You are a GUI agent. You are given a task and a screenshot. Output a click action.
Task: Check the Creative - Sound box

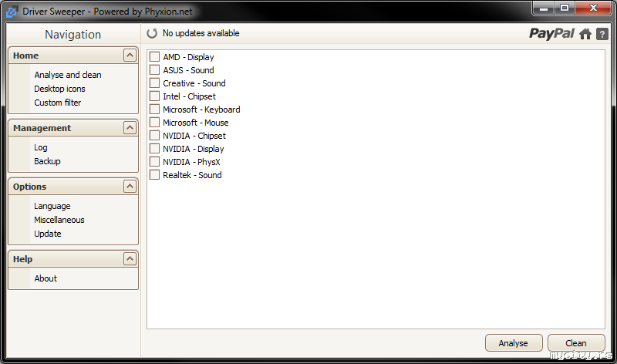click(x=155, y=83)
